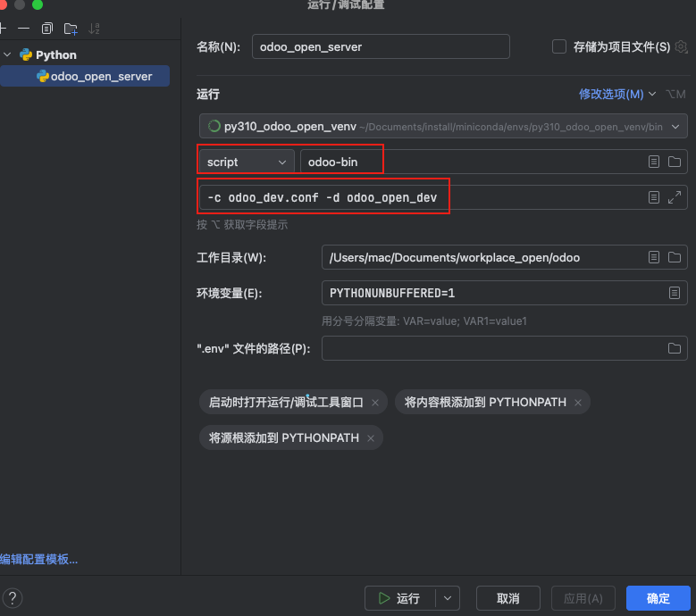Remove 将内容根添加到 PYTHONPATH option tag

pyautogui.click(x=578, y=403)
